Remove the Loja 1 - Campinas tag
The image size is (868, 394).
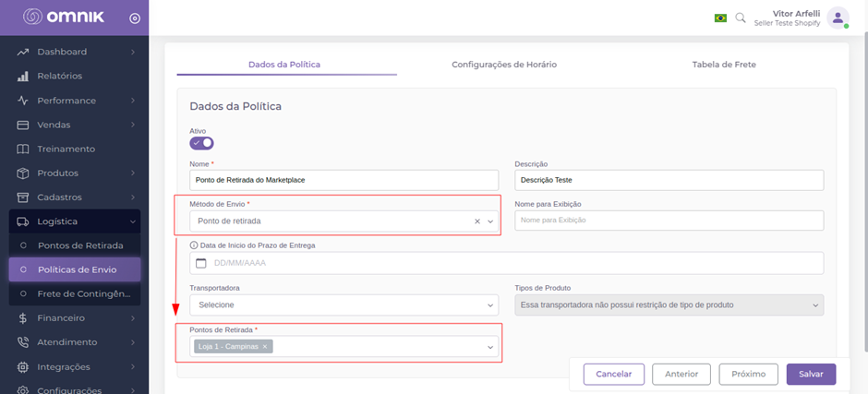265,346
